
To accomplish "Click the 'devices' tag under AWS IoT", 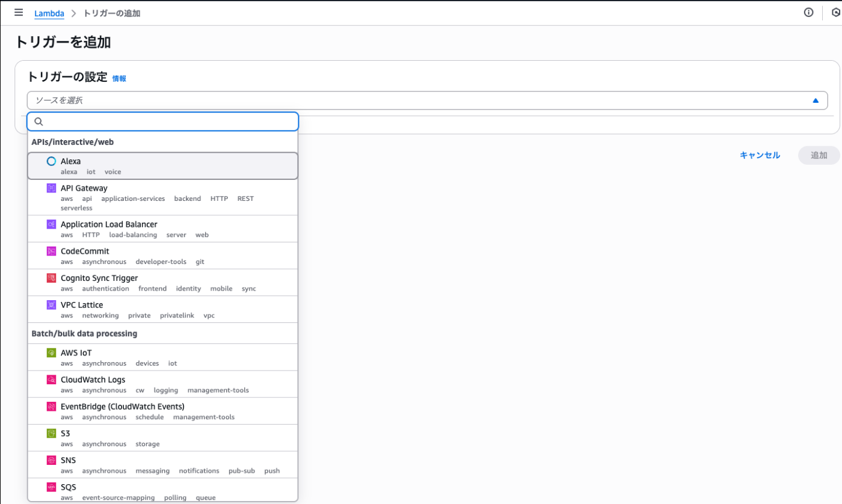I will tap(147, 364).
